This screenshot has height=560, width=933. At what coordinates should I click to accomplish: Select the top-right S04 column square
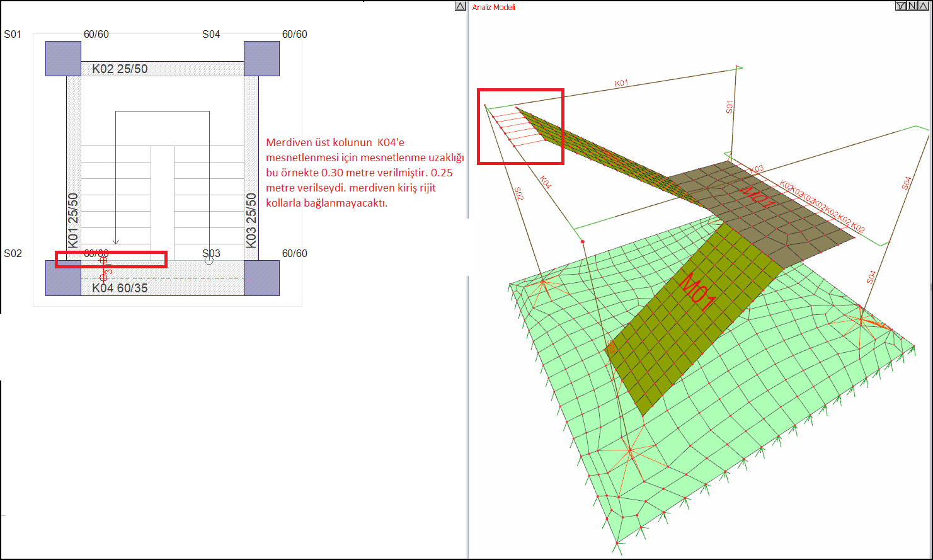pyautogui.click(x=261, y=59)
